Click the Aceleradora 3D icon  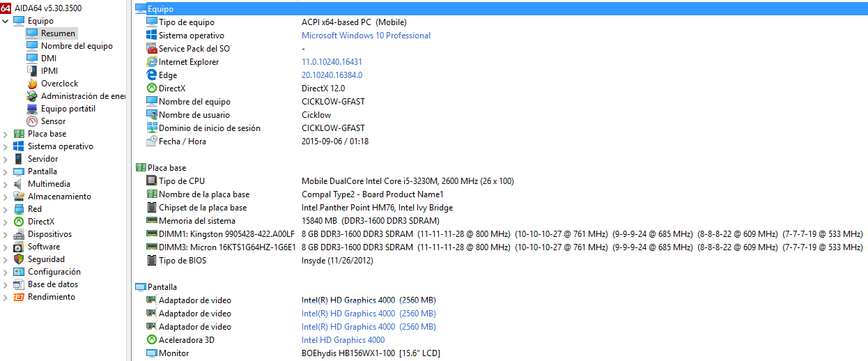152,340
